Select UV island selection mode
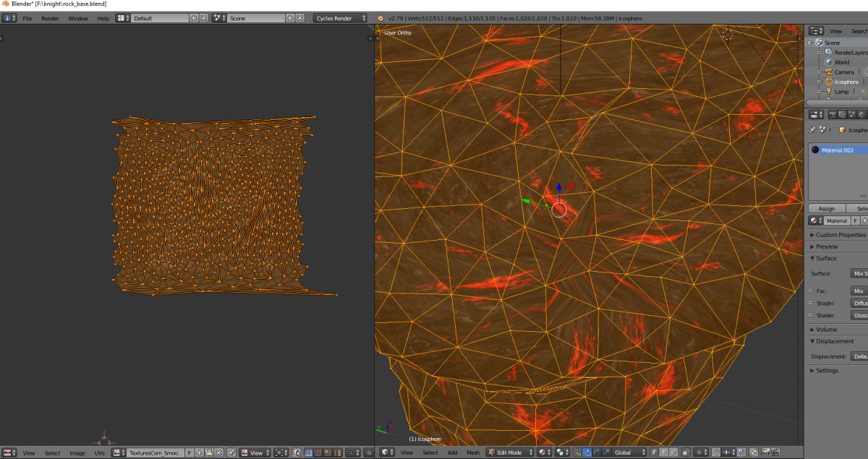Viewport: 868px width, 459px height. click(x=337, y=452)
